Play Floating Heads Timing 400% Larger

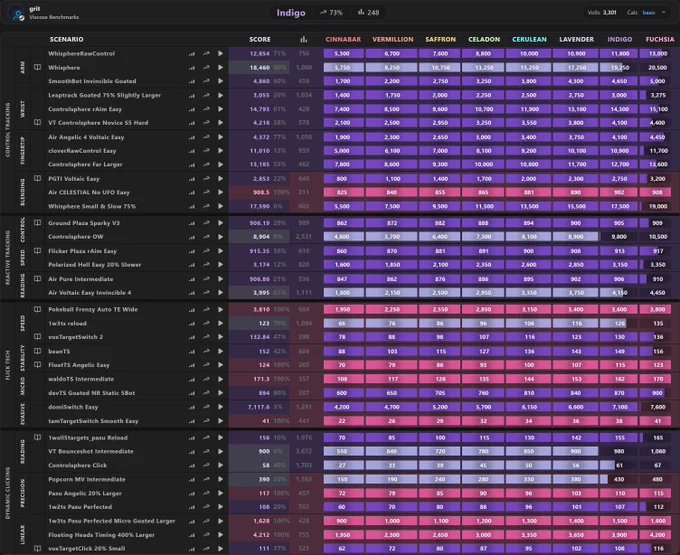(220, 535)
